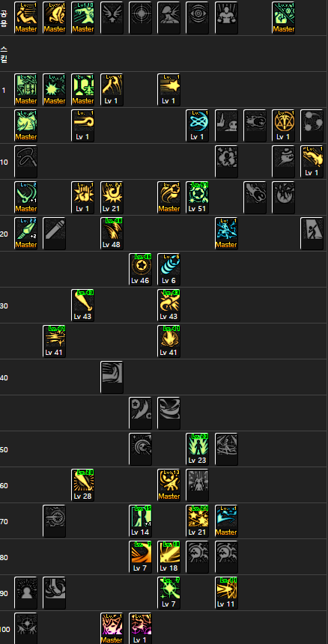Select the Lv 11 beam burst skill

pos(226,592)
